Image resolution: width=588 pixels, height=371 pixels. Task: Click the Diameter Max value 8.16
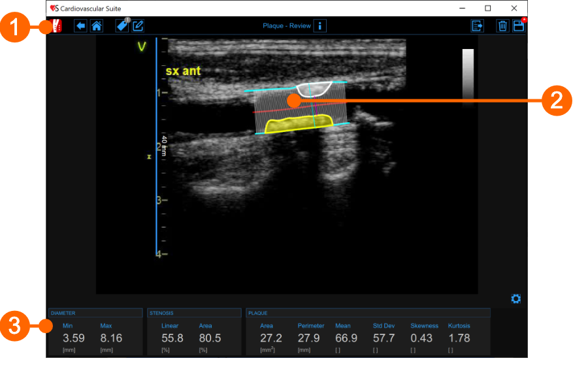pyautogui.click(x=111, y=338)
